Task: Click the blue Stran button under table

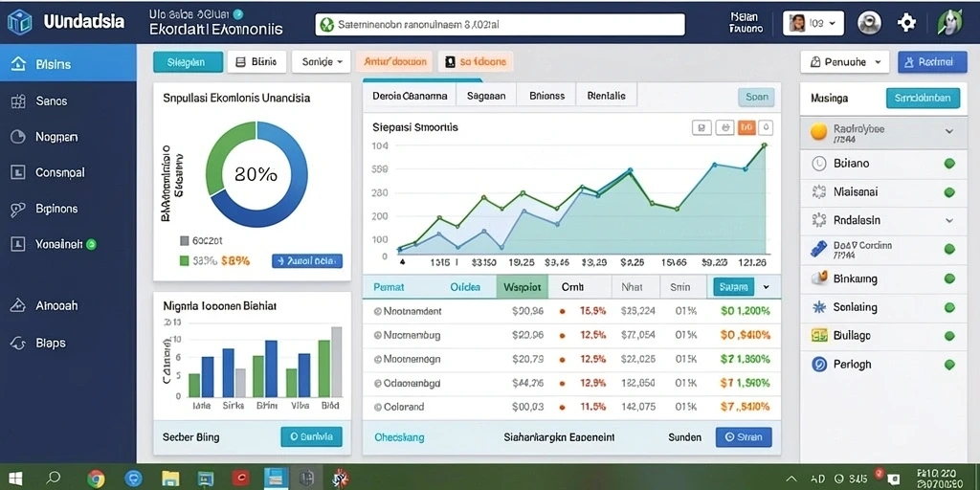Action: (744, 436)
